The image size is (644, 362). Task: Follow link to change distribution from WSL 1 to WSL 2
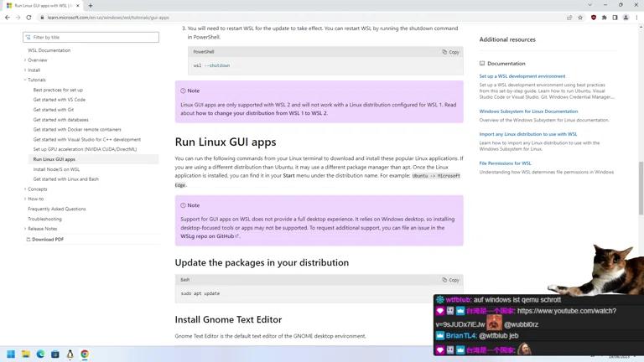tap(262, 113)
